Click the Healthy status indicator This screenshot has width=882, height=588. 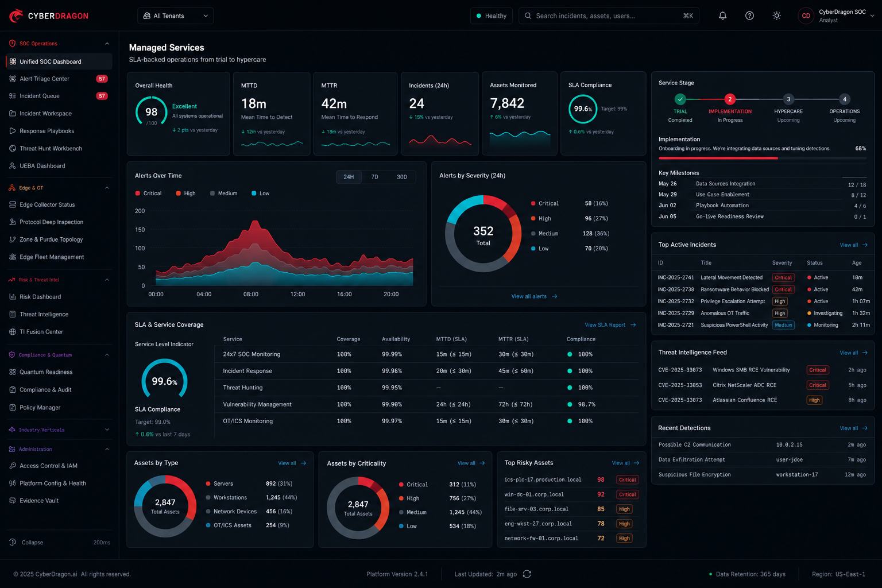click(491, 16)
